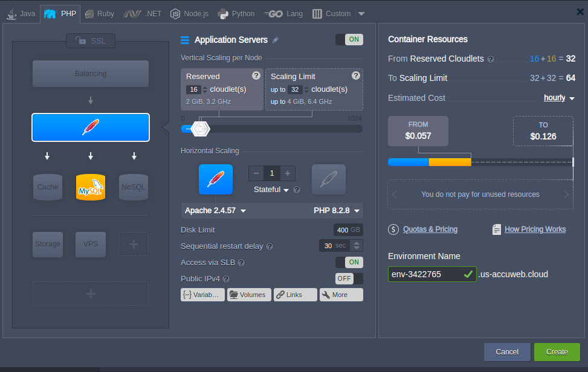Change the hourly estimated cost period
588x372 pixels.
point(559,98)
